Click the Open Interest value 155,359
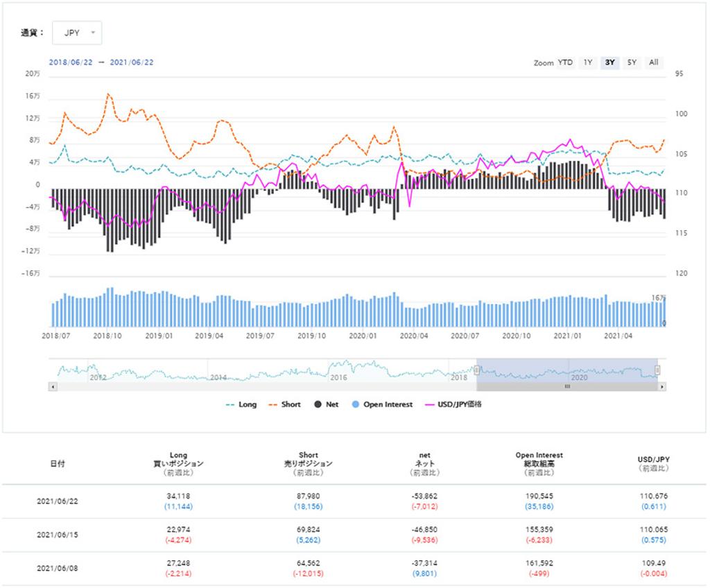Viewport: 710px width, 588px height. (x=539, y=530)
